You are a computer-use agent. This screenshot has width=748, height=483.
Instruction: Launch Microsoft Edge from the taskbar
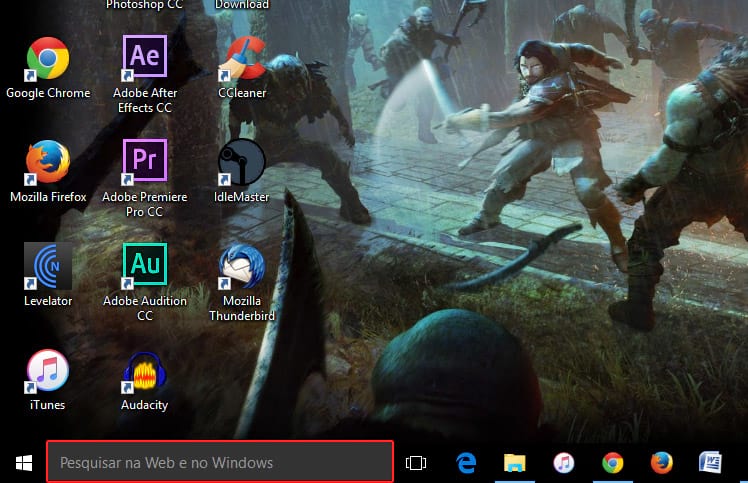[466, 463]
